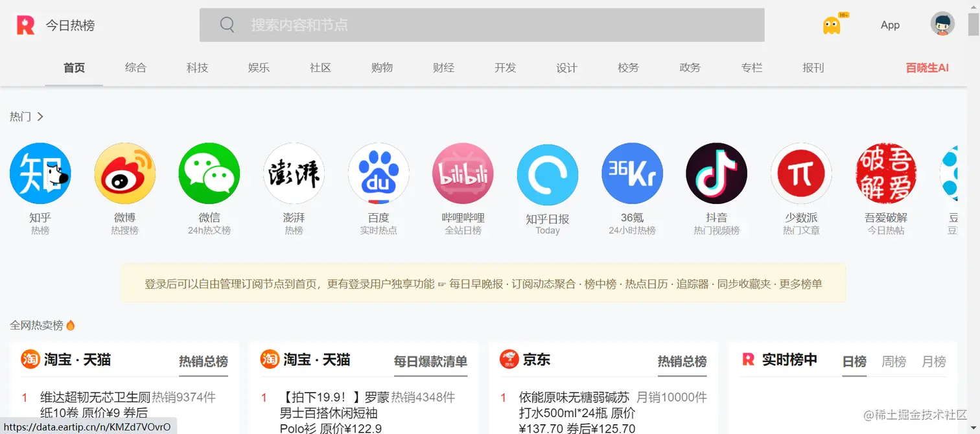This screenshot has height=434, width=980.
Task: Switch to the 校务 tab
Action: pos(628,67)
